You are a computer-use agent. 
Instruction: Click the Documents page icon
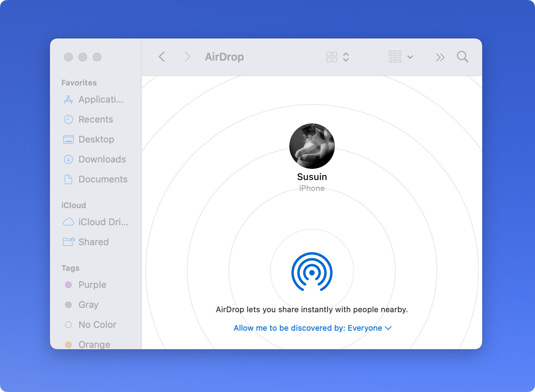68,179
